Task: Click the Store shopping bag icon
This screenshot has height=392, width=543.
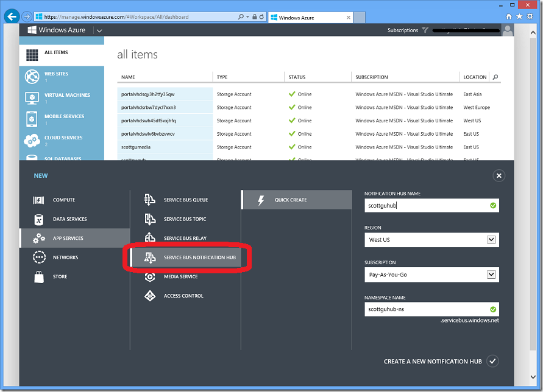Action: (x=39, y=277)
